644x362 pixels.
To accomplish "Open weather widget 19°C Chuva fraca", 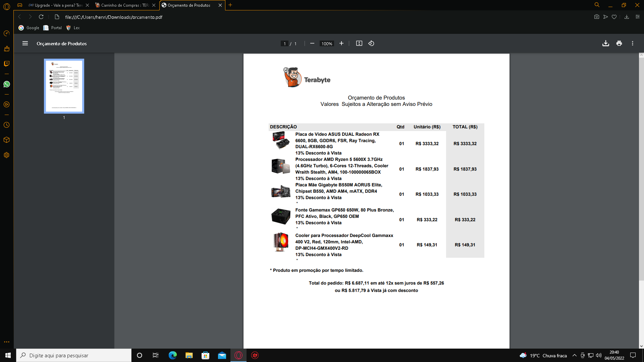I will click(x=543, y=356).
